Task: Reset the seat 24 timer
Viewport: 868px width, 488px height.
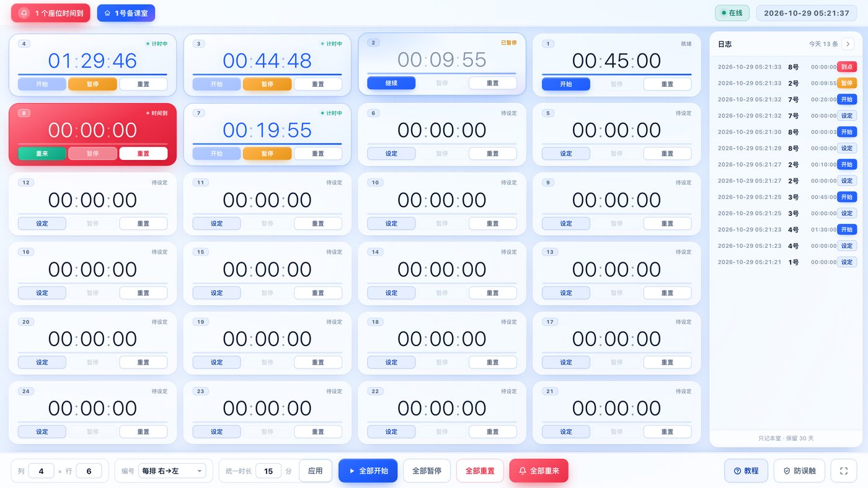Action: click(143, 432)
